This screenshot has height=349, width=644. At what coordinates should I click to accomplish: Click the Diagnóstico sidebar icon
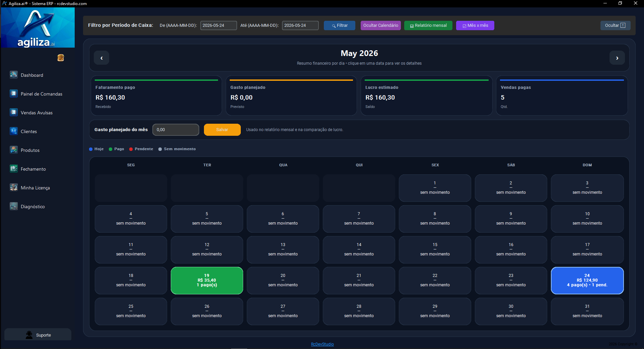pyautogui.click(x=14, y=206)
